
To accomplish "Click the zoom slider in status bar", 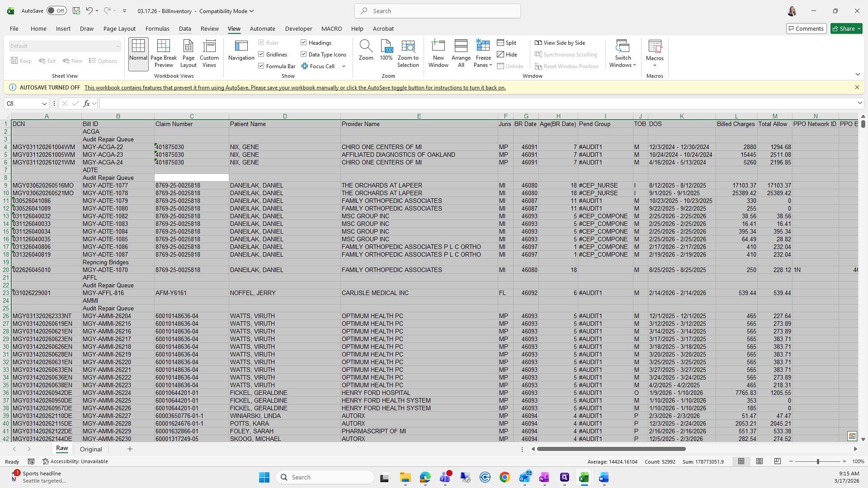I will tap(817, 461).
